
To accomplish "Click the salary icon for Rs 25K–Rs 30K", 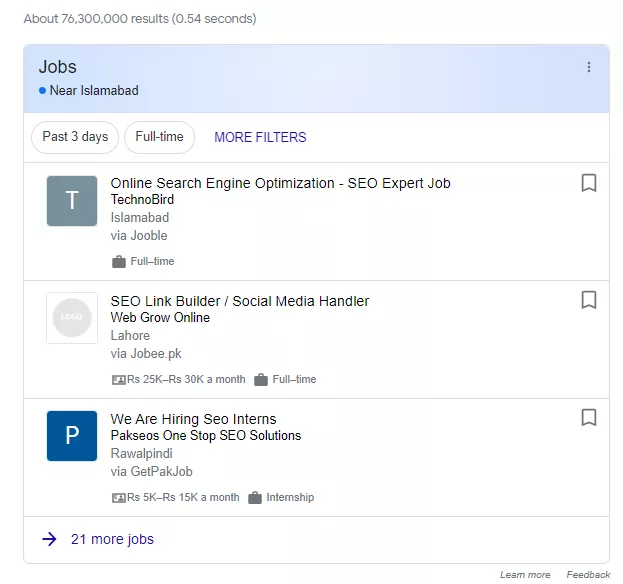I will pyautogui.click(x=118, y=380).
